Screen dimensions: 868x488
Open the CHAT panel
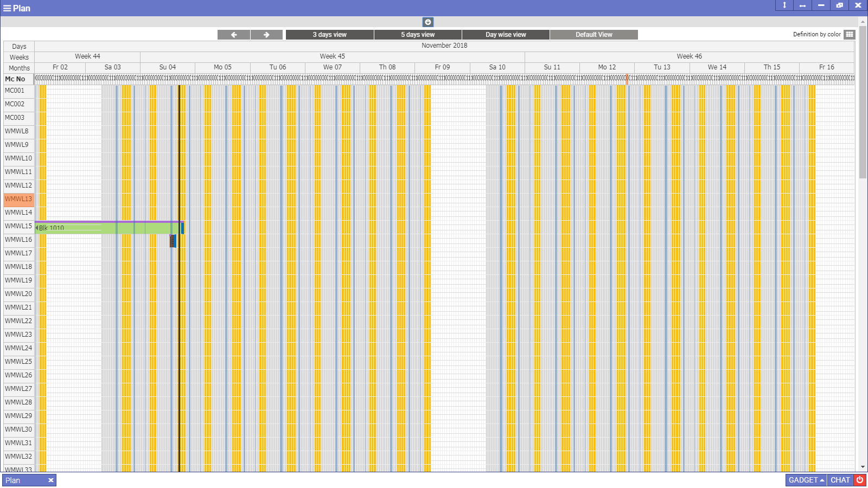pyautogui.click(x=840, y=480)
